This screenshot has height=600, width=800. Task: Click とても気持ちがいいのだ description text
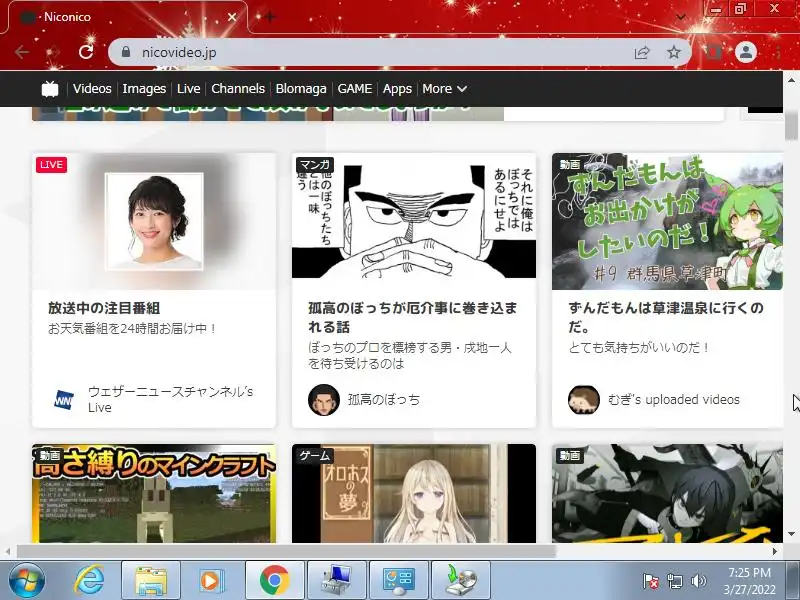640,348
